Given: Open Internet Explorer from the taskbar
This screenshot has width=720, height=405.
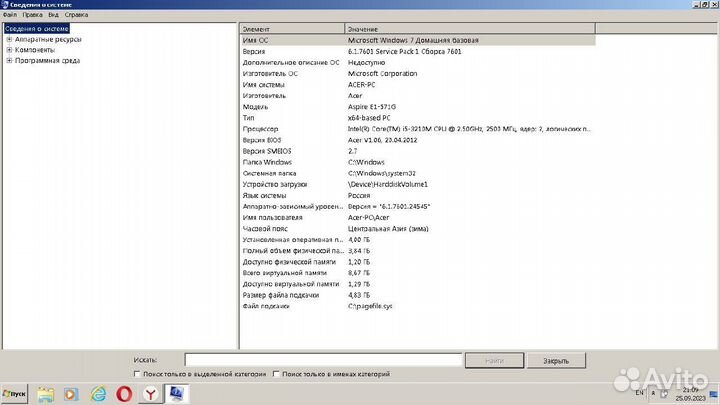Looking at the screenshot, I should (x=98, y=394).
